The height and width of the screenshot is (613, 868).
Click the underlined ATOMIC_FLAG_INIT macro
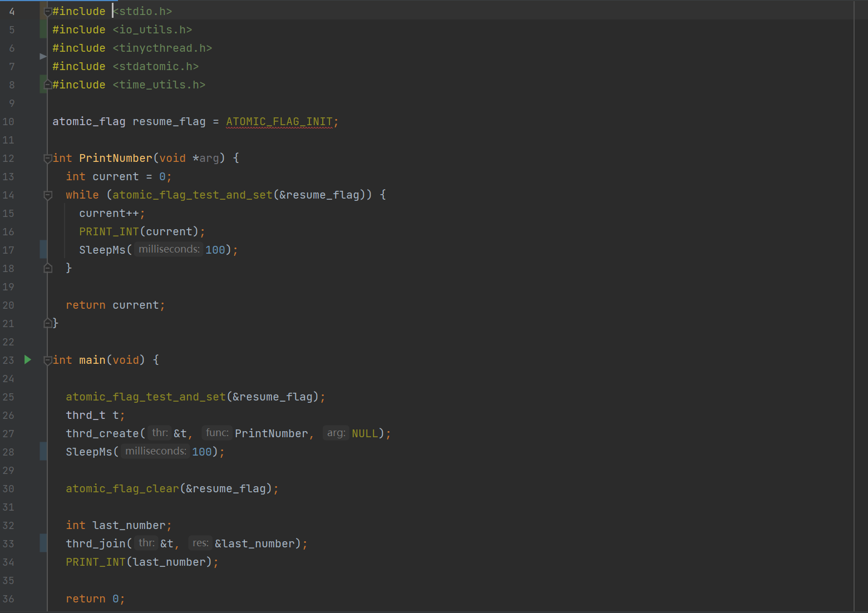tap(279, 121)
